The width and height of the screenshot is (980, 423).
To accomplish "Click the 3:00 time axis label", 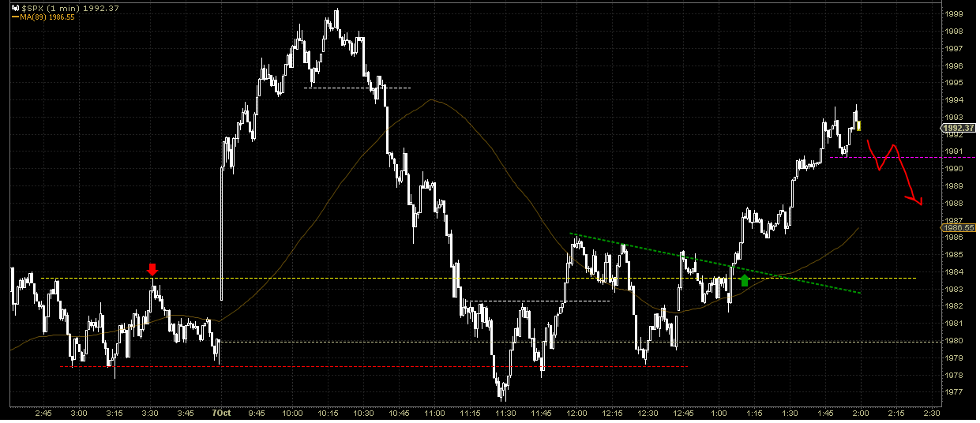I will tap(79, 413).
